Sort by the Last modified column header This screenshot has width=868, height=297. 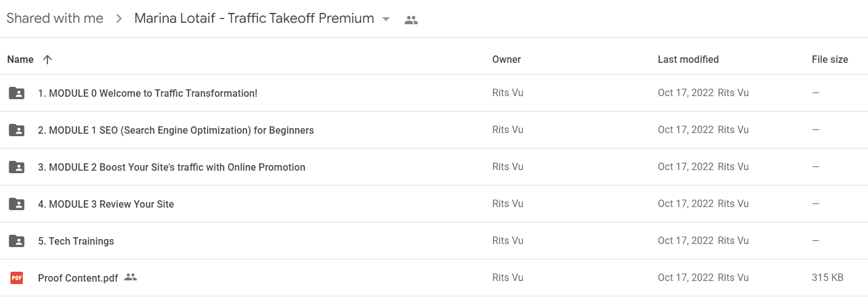click(688, 60)
